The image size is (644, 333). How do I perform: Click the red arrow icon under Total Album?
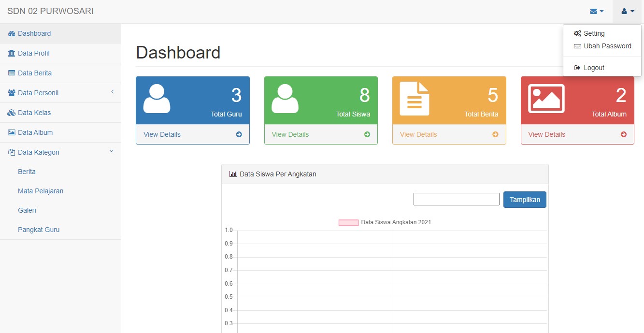coord(624,134)
